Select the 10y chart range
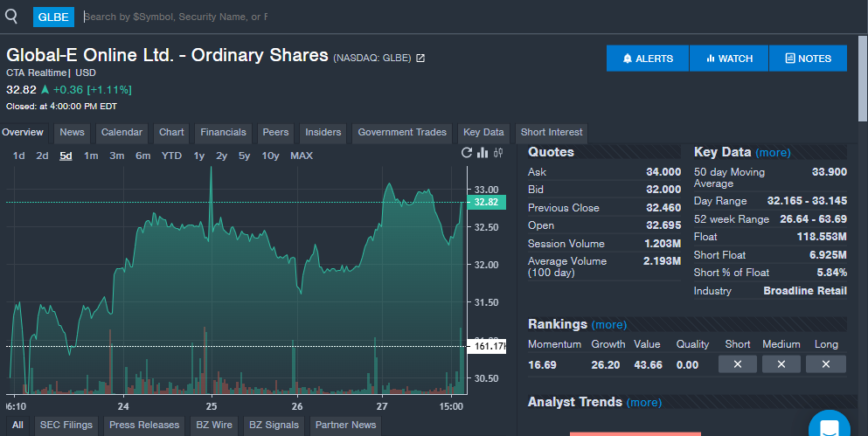Viewport: 868px width, 436px height. (270, 156)
